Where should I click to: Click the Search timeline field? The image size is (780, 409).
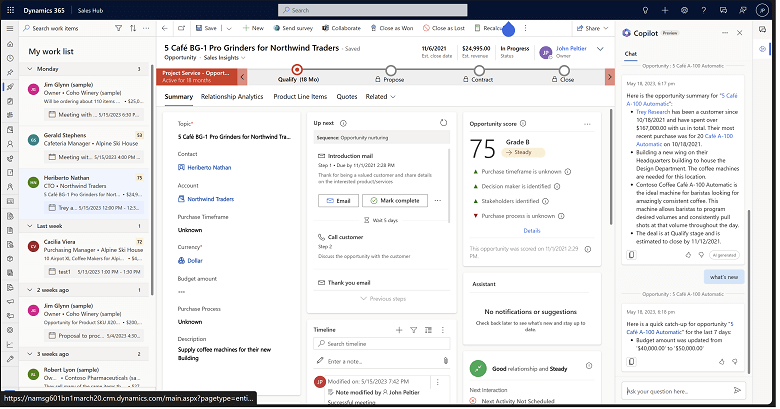click(x=382, y=344)
